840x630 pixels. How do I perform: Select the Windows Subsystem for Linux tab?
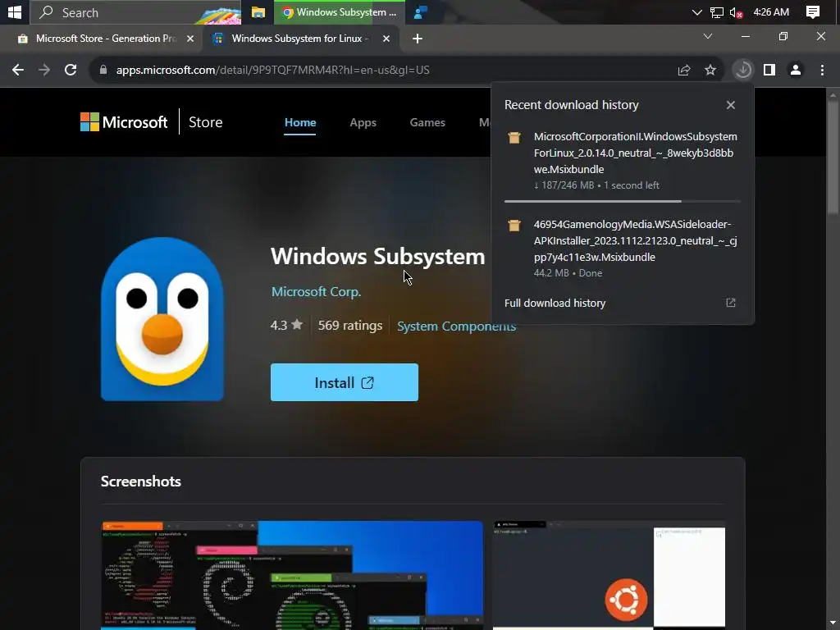point(300,39)
